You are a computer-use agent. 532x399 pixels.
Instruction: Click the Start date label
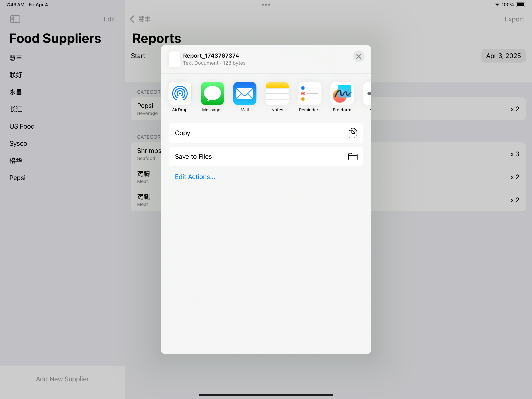pyautogui.click(x=138, y=56)
